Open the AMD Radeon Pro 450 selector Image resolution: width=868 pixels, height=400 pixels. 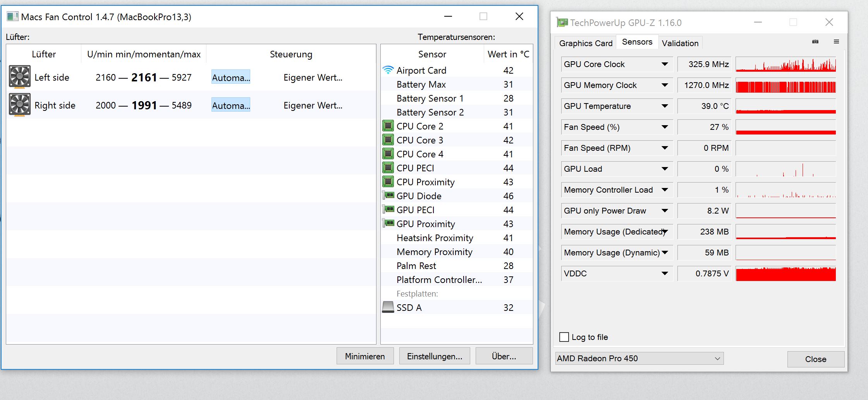tap(639, 359)
